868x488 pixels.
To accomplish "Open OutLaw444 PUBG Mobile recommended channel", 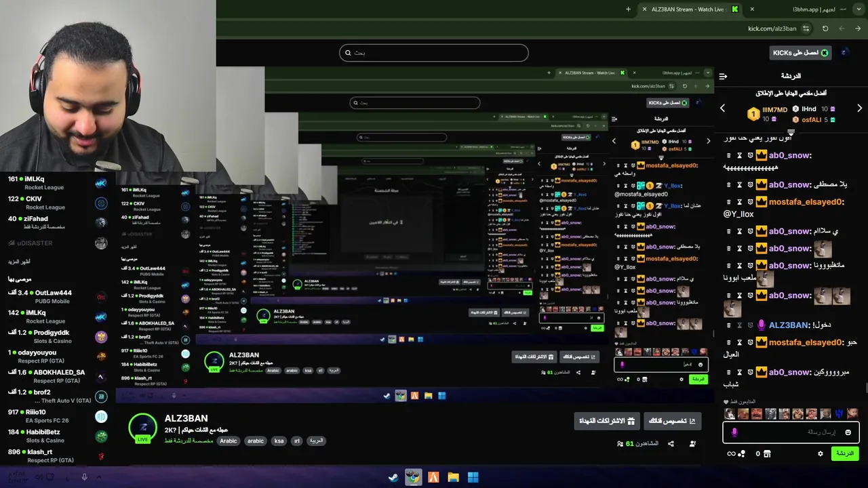I will [58, 297].
